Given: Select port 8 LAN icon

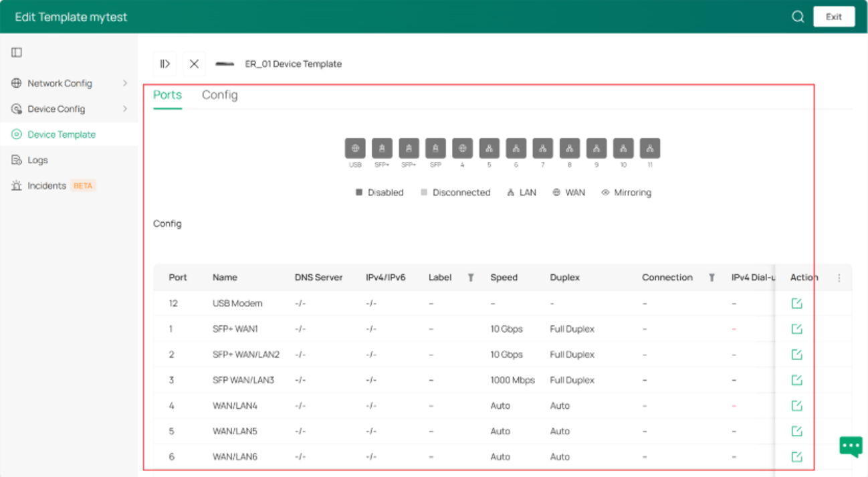Looking at the screenshot, I should point(570,149).
